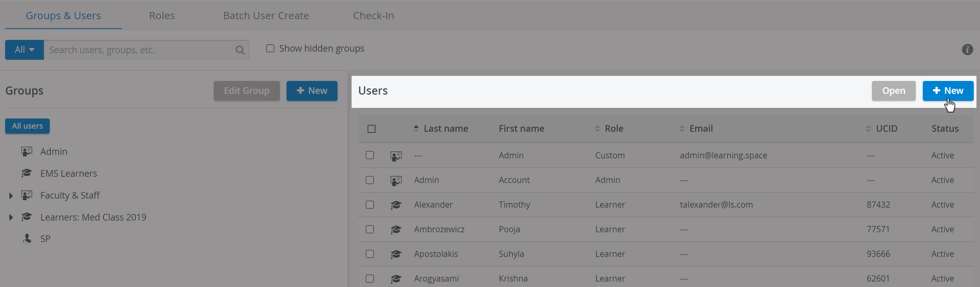Click the staff icon in Admin Account row

(396, 180)
